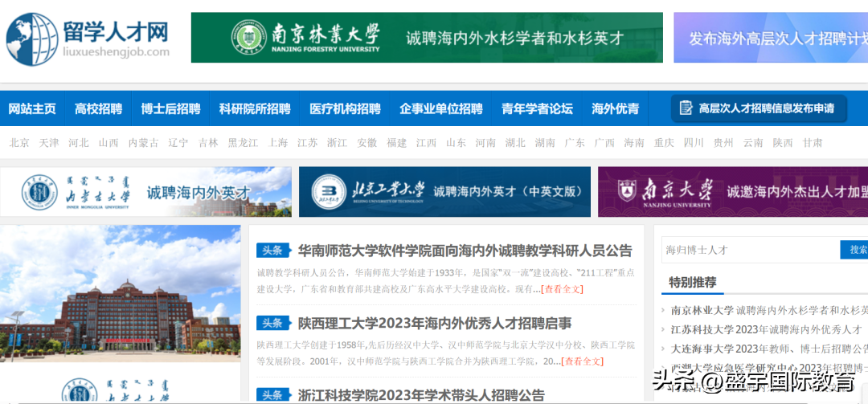Select the 广东 region link
Image resolution: width=868 pixels, height=404 pixels.
[x=575, y=143]
